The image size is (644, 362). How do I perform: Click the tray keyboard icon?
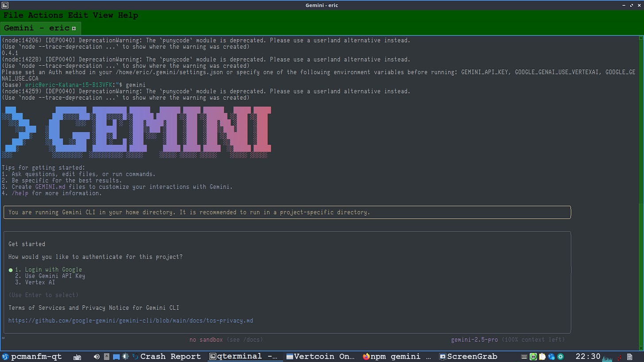524,357
